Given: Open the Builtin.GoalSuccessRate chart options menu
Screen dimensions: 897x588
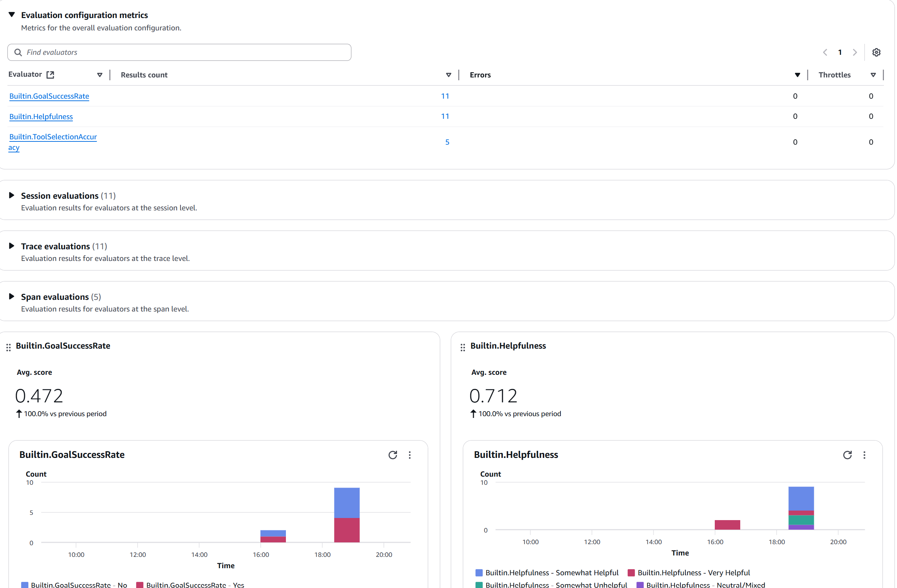Looking at the screenshot, I should click(x=410, y=455).
